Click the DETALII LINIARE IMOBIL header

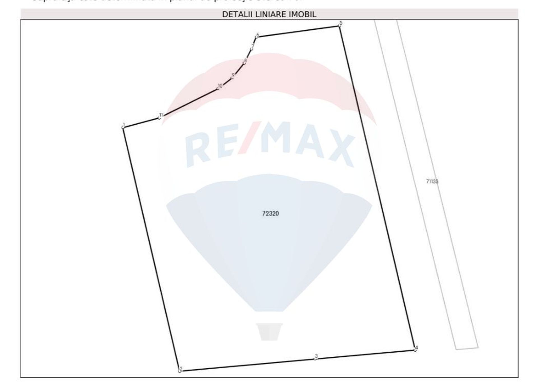coord(269,14)
